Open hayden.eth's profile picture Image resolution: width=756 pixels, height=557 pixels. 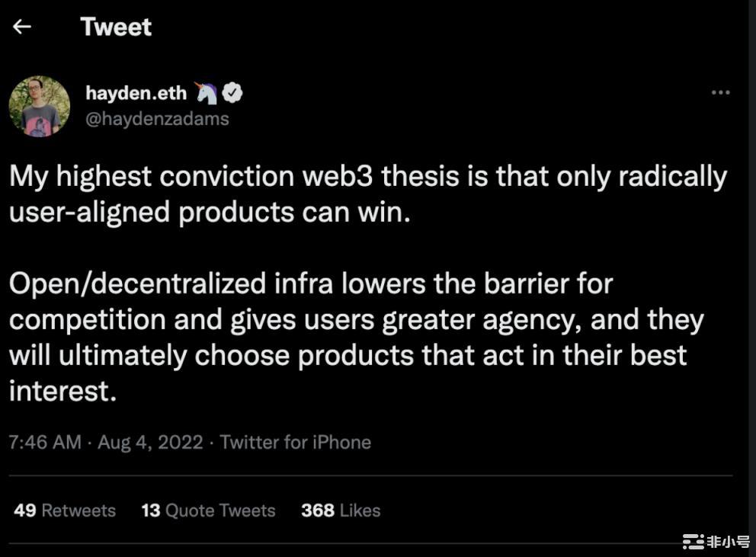coord(40,106)
